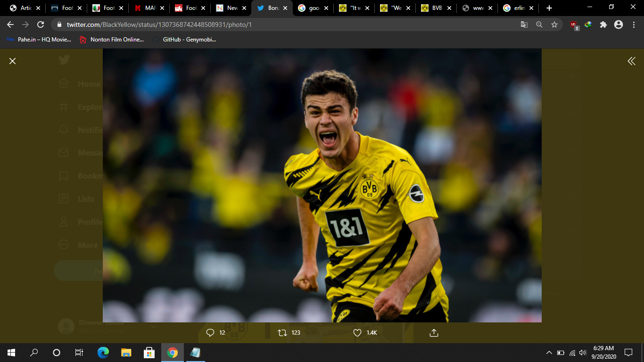The height and width of the screenshot is (362, 644).
Task: Show hidden system tray icons
Action: coord(549,352)
